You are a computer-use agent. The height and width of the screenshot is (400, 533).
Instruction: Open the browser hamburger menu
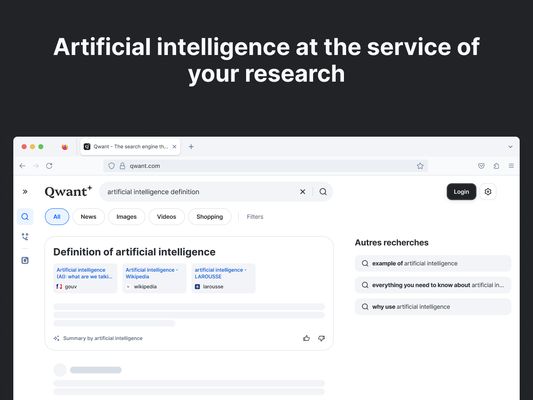click(511, 166)
